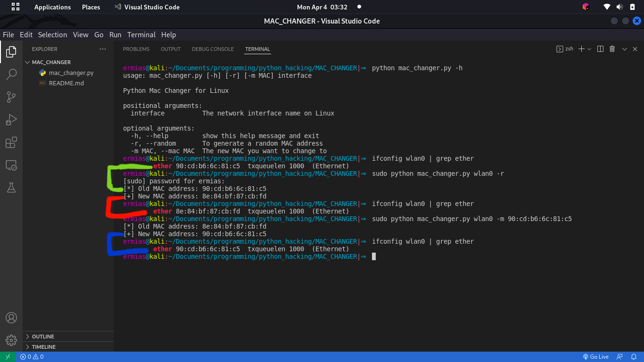Screen dimensions: 644x362
Task: Open the Remote Explorer view
Action: [11, 165]
